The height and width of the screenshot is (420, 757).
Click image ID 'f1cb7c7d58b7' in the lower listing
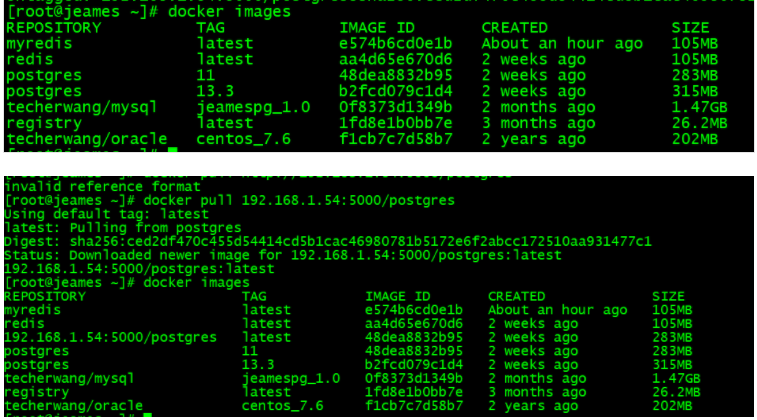tap(414, 406)
